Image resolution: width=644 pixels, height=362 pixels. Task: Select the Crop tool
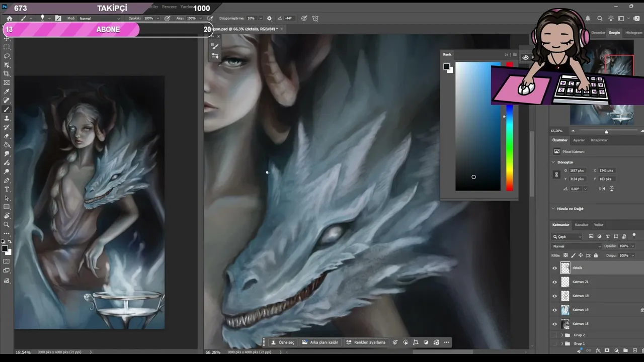pos(7,74)
